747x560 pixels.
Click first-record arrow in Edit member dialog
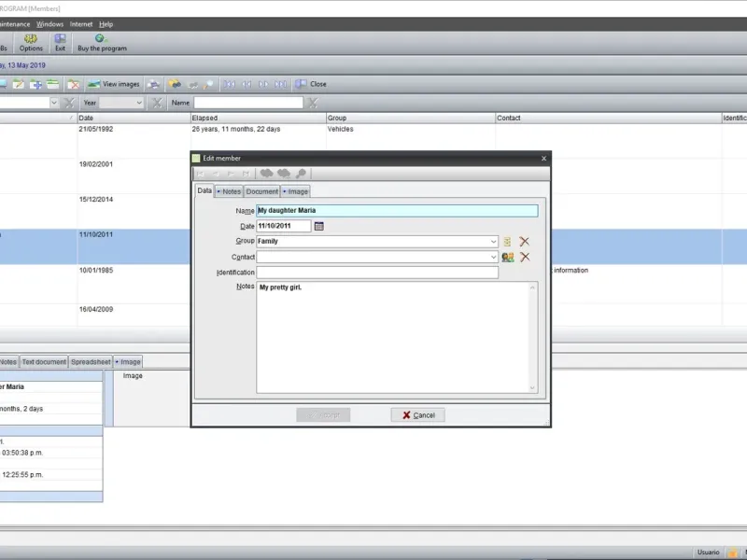pos(201,174)
